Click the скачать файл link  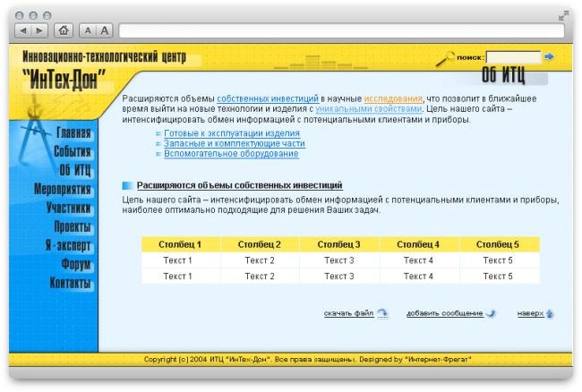(x=348, y=313)
